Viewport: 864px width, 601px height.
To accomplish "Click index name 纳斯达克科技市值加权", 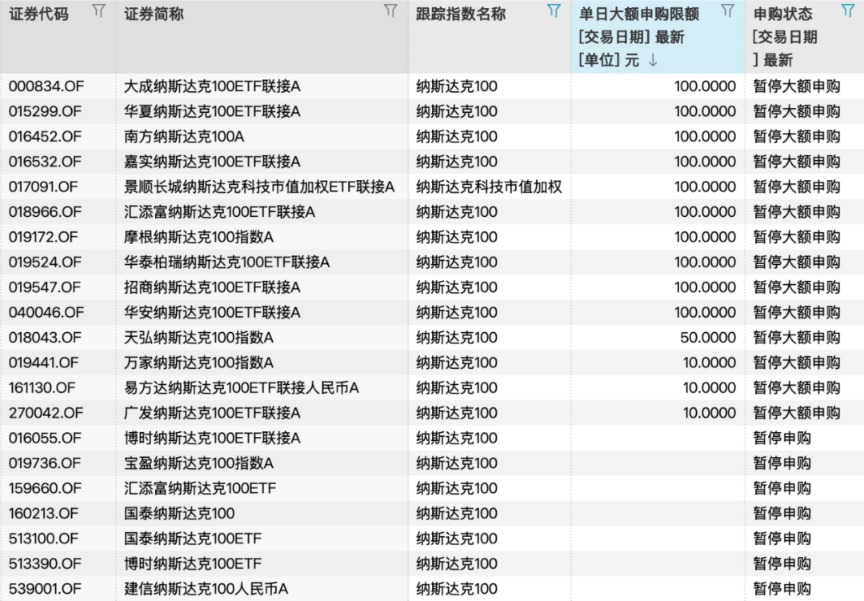I will pyautogui.click(x=489, y=186).
